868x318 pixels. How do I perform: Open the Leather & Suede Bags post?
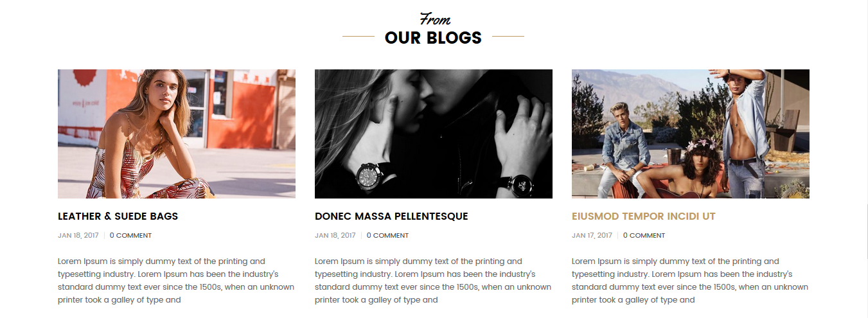click(x=118, y=216)
